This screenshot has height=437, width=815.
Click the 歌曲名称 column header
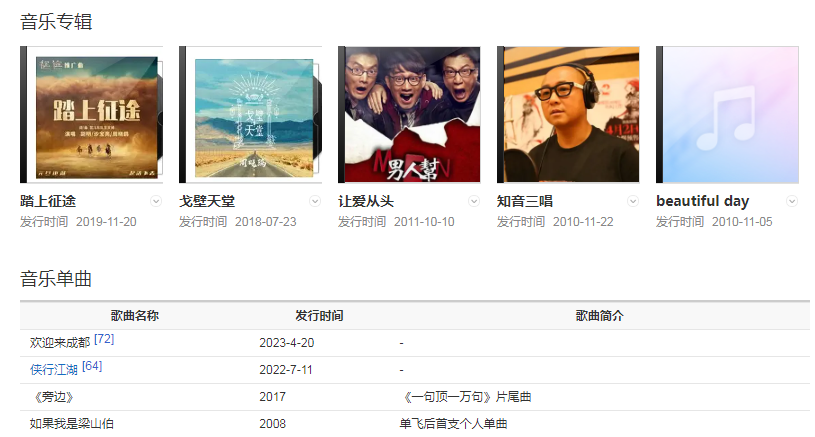pyautogui.click(x=135, y=315)
